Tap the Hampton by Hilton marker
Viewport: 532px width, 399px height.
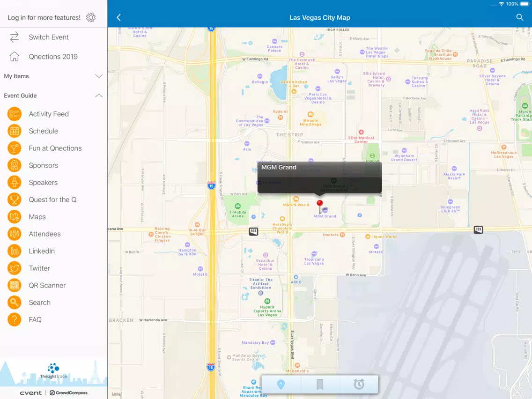click(187, 244)
